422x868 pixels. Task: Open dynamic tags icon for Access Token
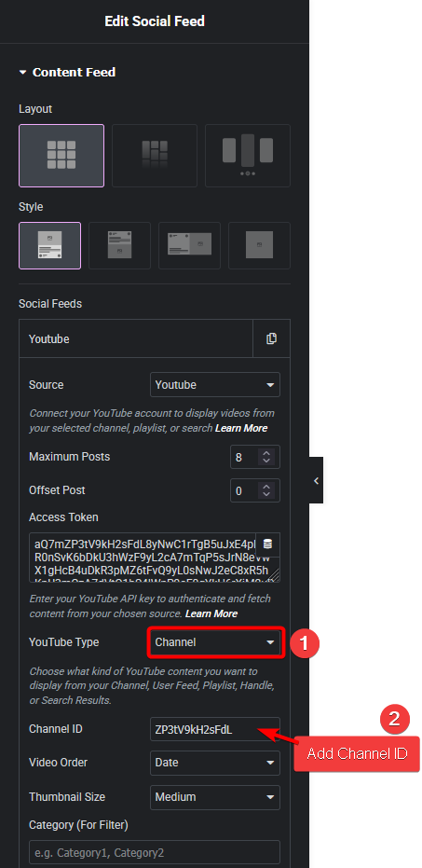pyautogui.click(x=267, y=544)
